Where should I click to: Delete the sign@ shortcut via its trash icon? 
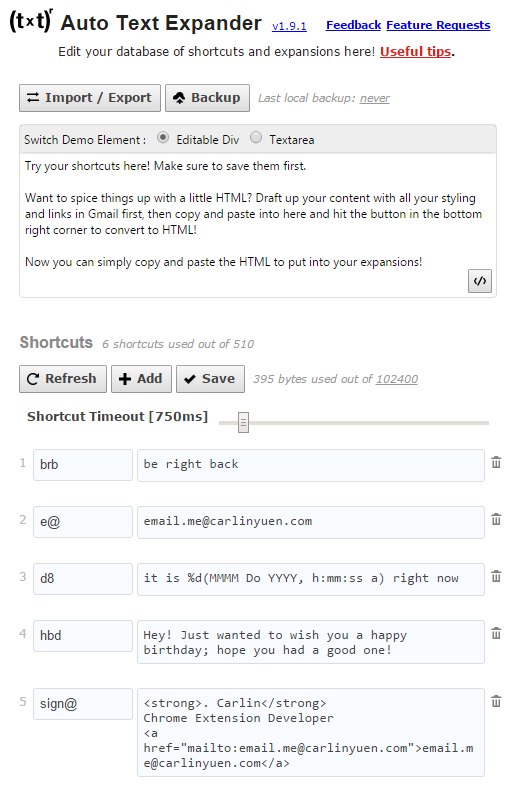tap(495, 701)
